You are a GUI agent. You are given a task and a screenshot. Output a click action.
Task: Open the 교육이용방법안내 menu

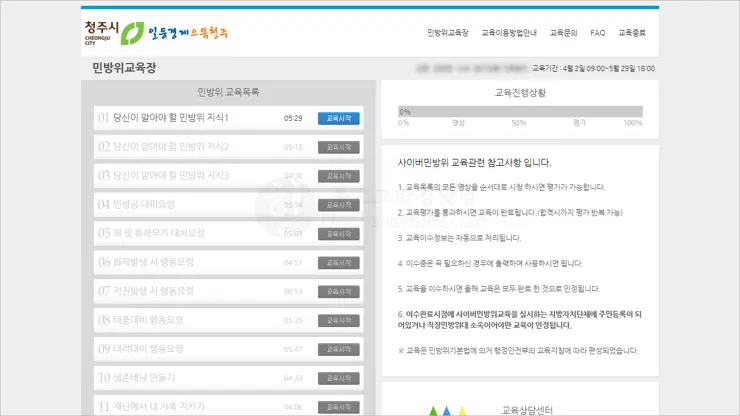click(x=509, y=33)
